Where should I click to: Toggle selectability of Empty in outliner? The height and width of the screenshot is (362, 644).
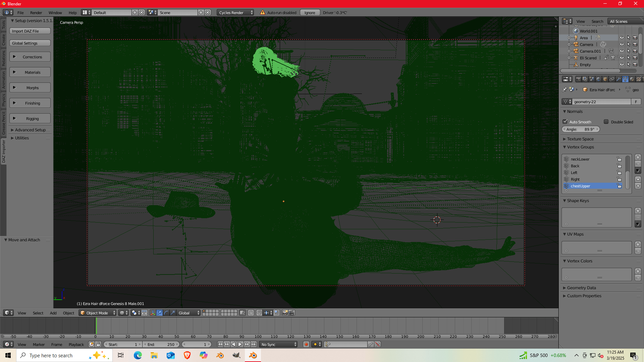point(629,65)
